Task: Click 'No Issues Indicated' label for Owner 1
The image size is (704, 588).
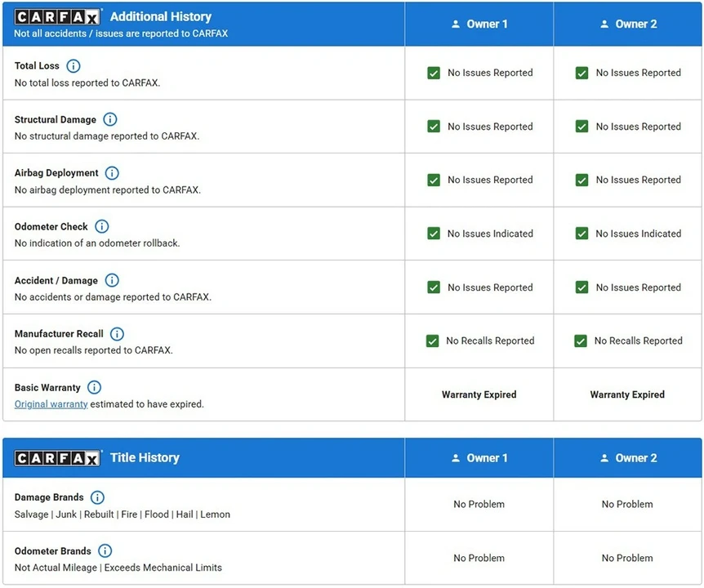Action: pyautogui.click(x=490, y=234)
